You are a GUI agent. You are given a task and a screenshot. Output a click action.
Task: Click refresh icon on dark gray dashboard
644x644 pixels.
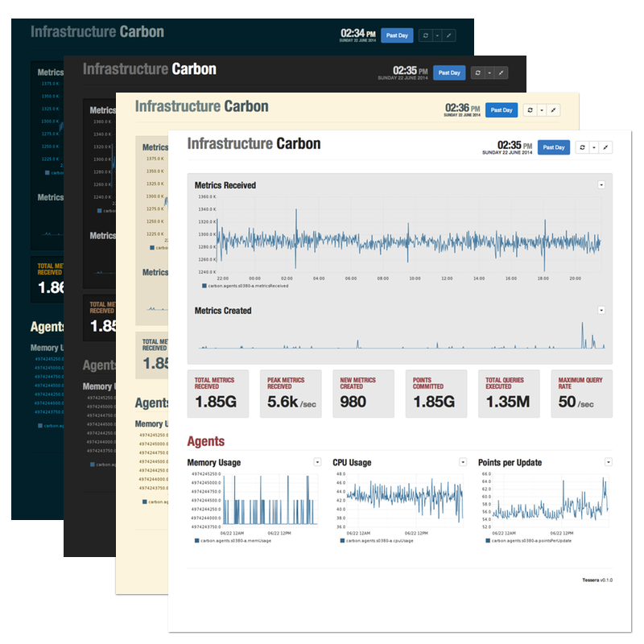[x=478, y=73]
